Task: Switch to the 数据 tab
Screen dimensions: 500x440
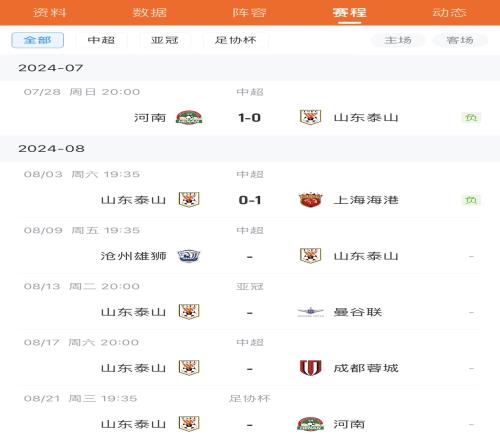Action: point(150,13)
